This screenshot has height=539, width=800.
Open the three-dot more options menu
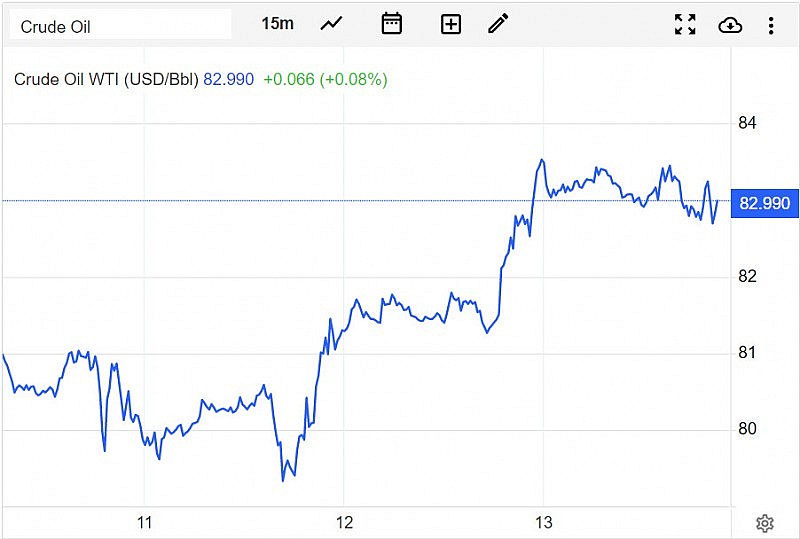click(x=771, y=25)
